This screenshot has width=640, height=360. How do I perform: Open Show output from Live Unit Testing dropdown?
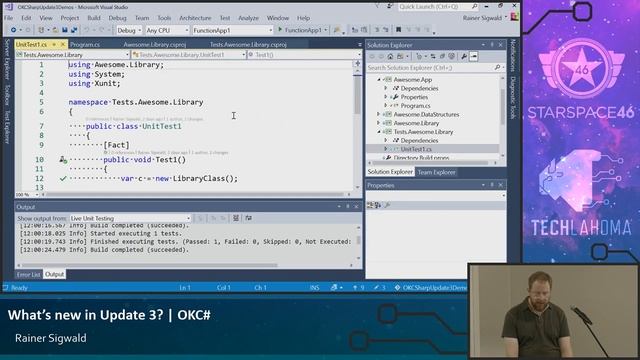(131, 218)
